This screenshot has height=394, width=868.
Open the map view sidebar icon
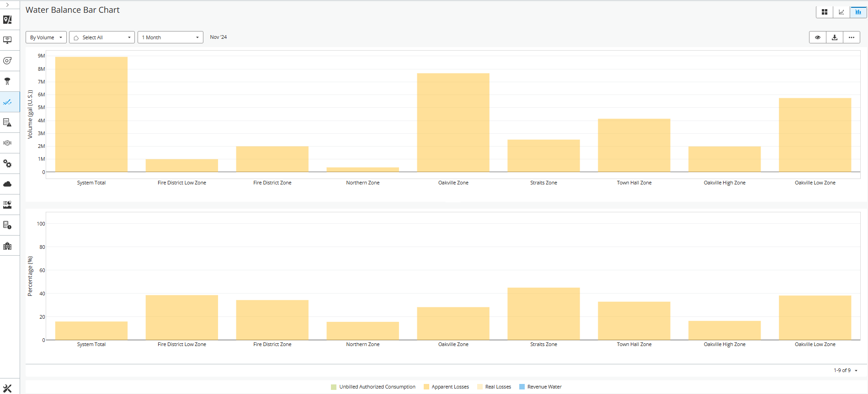pos(7,20)
